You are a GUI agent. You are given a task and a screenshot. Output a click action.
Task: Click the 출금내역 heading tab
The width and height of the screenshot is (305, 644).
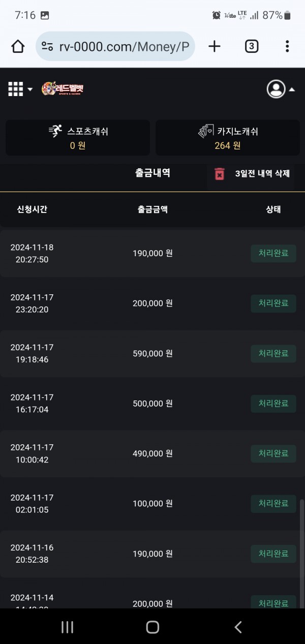pos(152,173)
